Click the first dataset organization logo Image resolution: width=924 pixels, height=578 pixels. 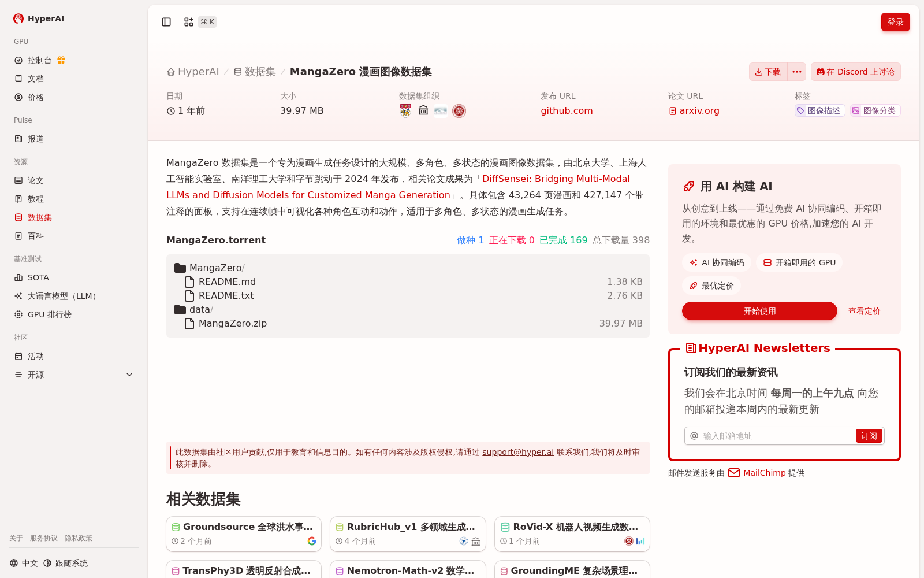tap(405, 110)
